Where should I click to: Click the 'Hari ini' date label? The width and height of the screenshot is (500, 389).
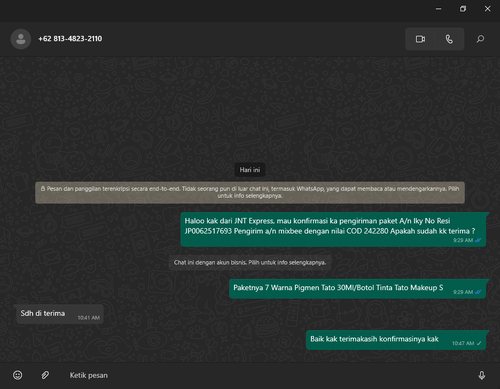click(250, 170)
